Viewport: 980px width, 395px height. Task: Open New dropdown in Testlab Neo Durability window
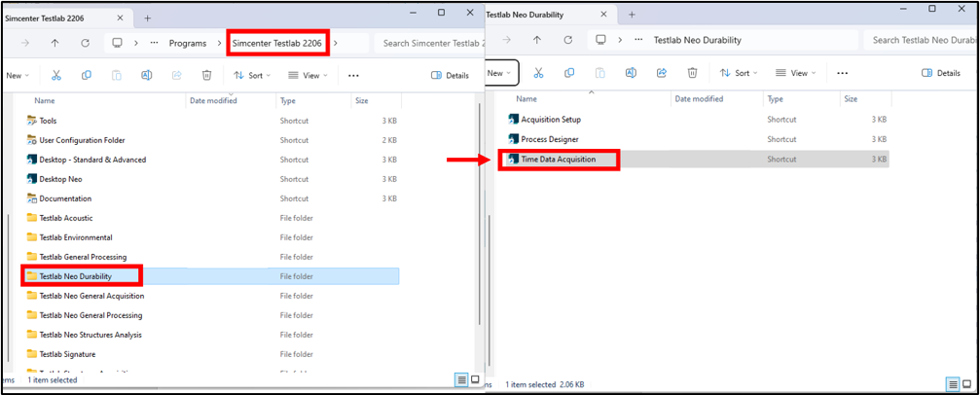(502, 73)
